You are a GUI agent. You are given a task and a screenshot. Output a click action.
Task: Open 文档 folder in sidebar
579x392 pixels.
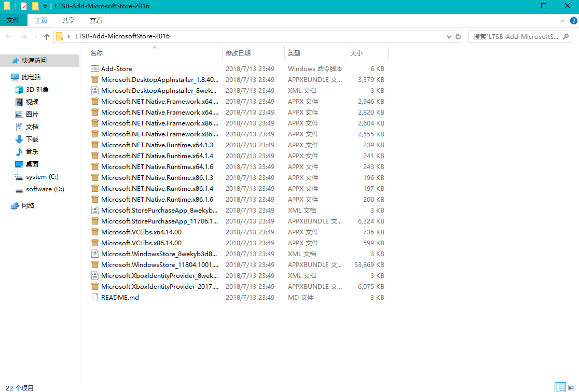(32, 127)
